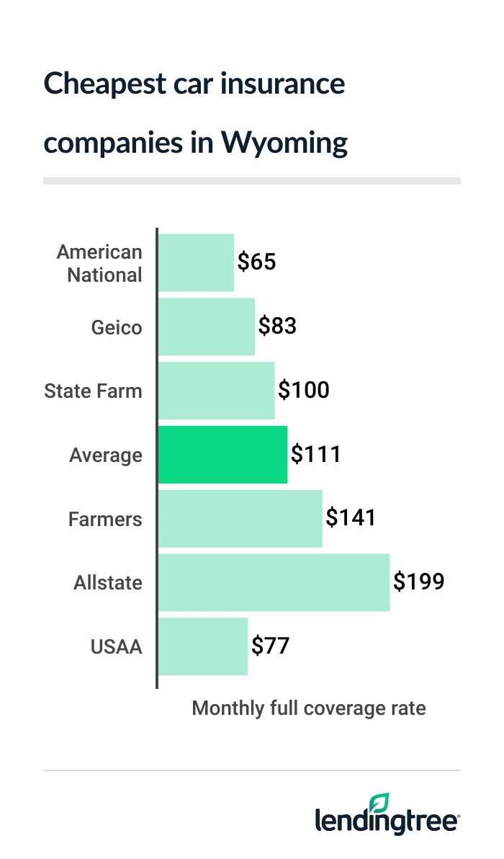
Task: Click the American National bar
Action: pos(196,263)
